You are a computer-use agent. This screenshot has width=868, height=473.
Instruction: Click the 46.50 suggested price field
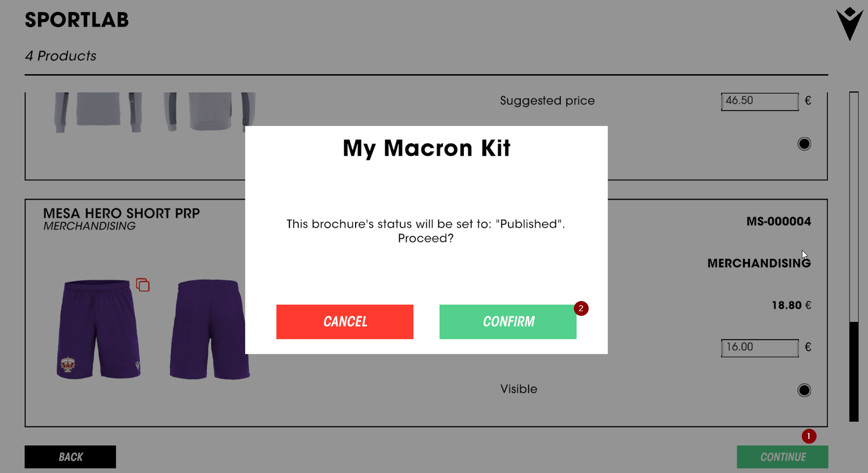pos(759,101)
